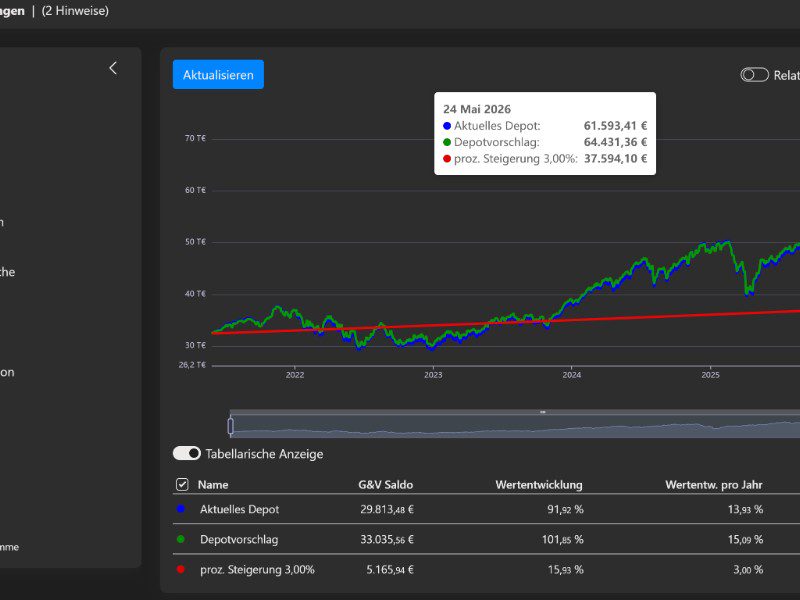Click the 33.035,56 € value cell
Screen dimensions: 800x600
tap(387, 539)
